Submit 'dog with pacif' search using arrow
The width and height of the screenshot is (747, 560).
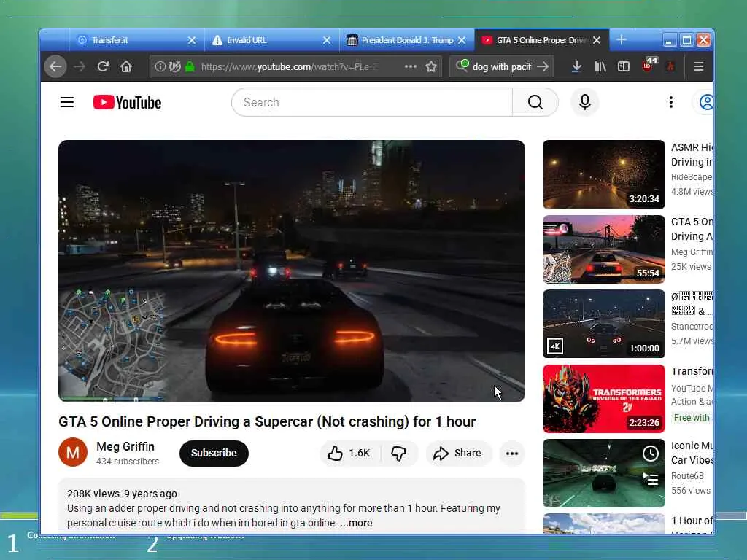pos(543,66)
